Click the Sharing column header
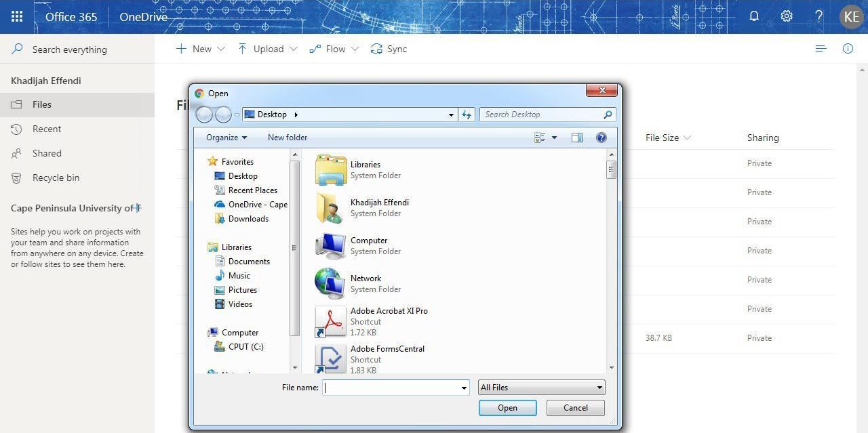The image size is (868, 433). coord(763,138)
